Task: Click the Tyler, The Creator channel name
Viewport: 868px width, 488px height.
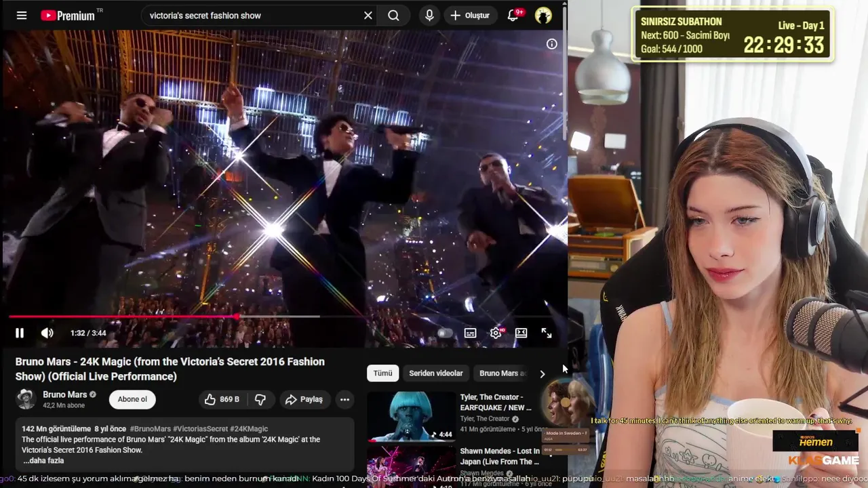Action: (484, 419)
